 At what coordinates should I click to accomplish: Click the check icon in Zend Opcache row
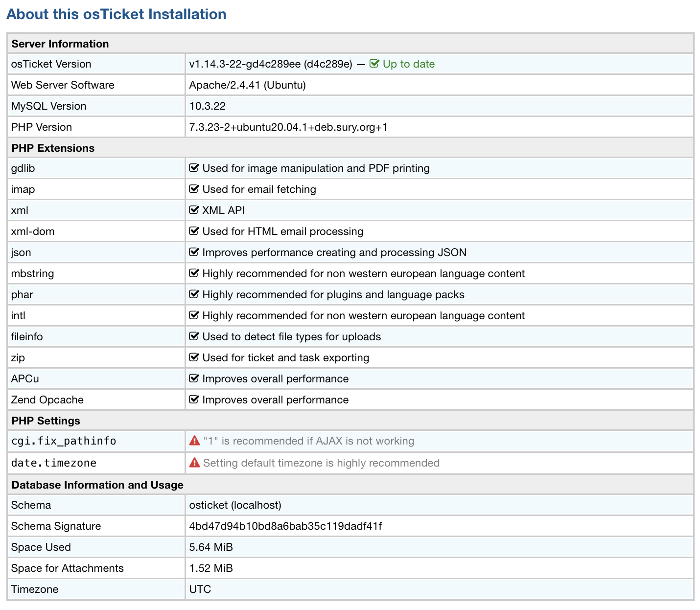(194, 399)
